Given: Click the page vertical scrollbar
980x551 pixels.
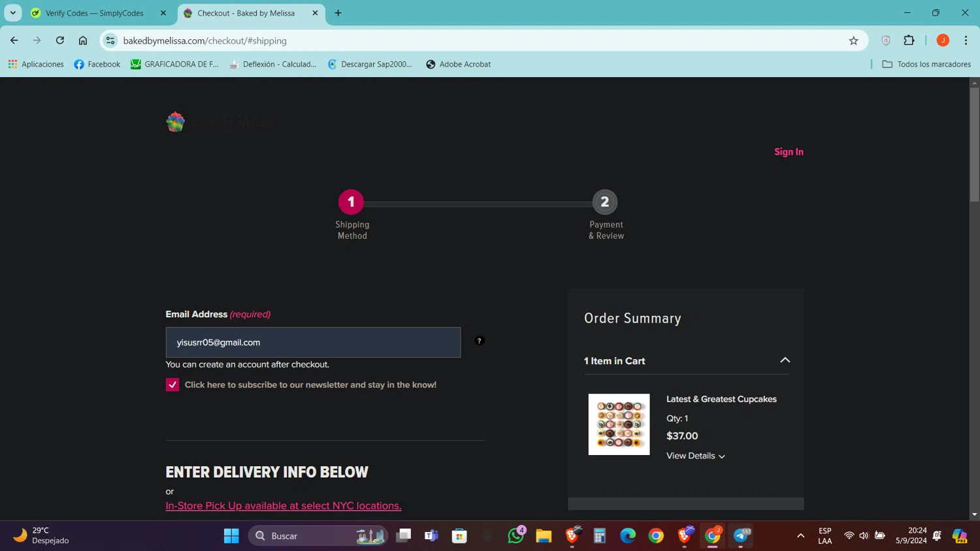Looking at the screenshot, I should (x=974, y=145).
